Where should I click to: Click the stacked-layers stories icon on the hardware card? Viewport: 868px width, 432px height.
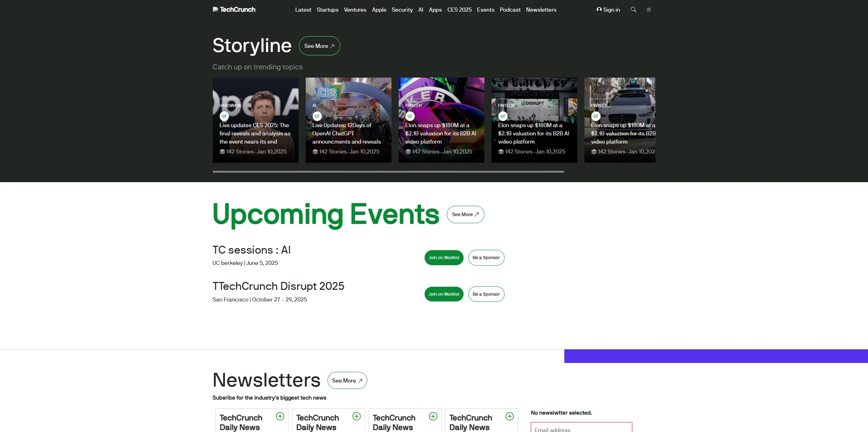[x=222, y=151]
